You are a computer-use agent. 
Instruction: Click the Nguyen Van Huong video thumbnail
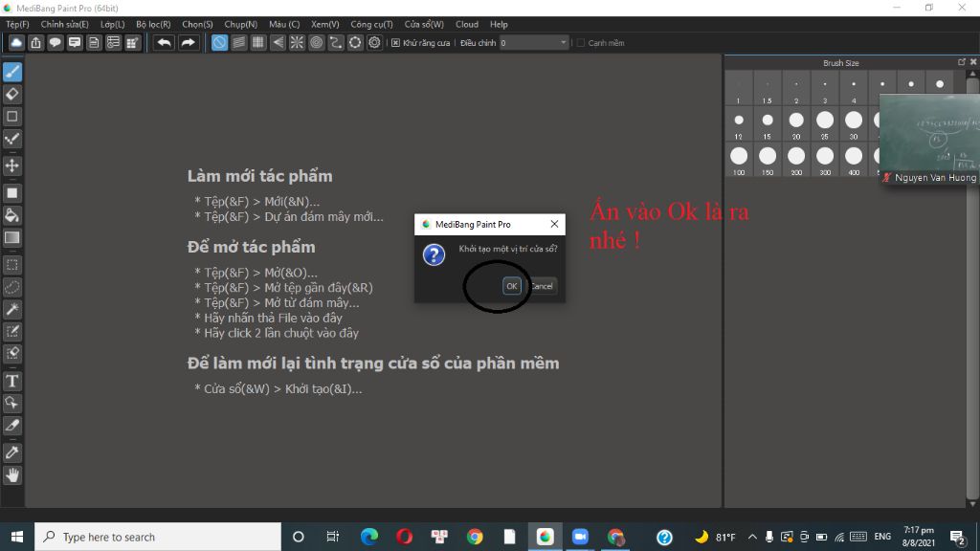click(x=929, y=139)
